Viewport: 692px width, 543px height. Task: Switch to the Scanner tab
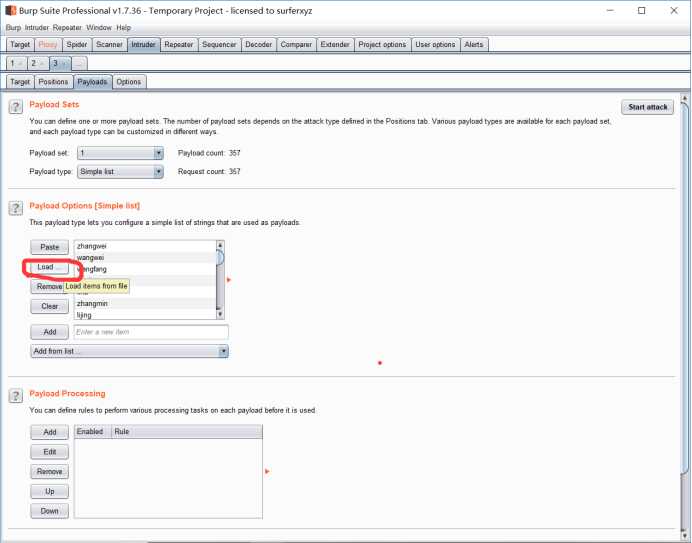(109, 45)
